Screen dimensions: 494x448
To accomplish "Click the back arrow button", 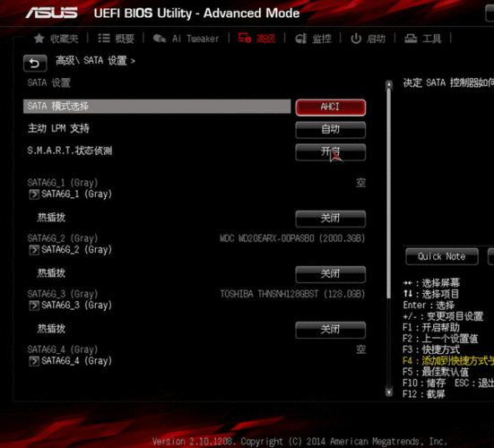I will tap(35, 64).
